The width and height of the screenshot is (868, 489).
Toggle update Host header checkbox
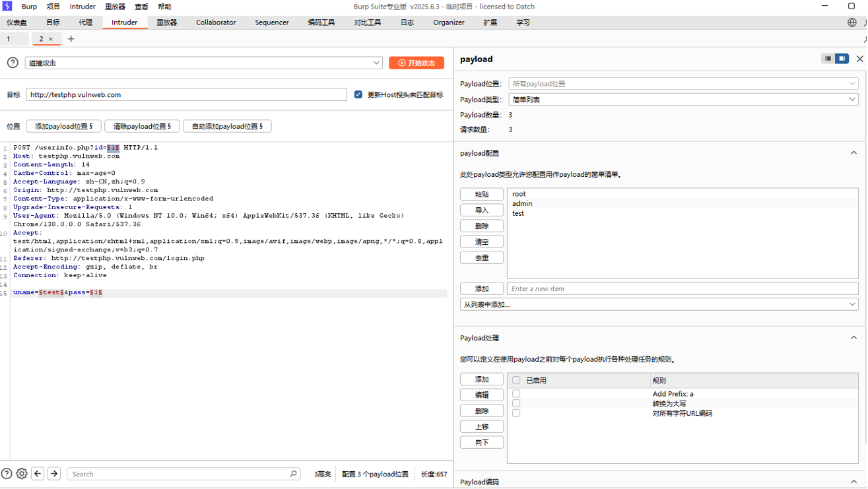pos(358,94)
